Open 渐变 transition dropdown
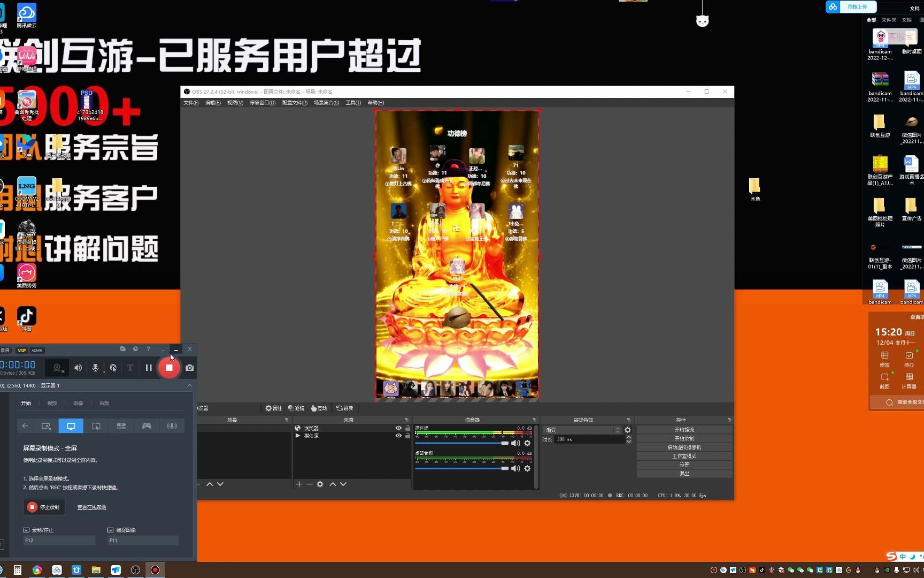This screenshot has height=578, width=924. tap(582, 430)
